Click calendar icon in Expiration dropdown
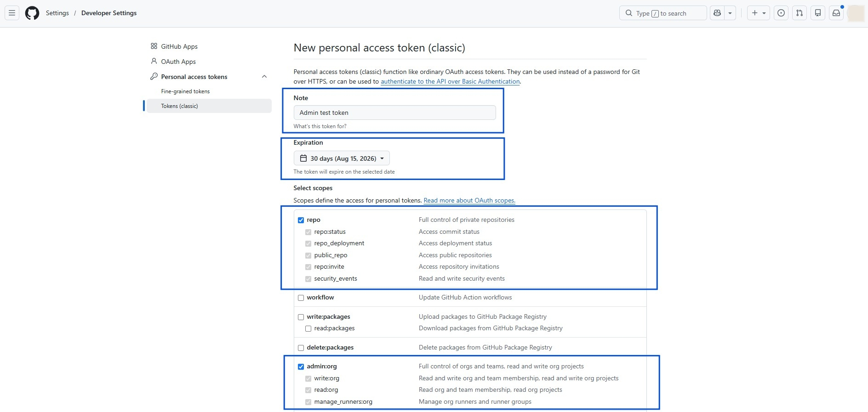Image resolution: width=868 pixels, height=412 pixels. 303,158
